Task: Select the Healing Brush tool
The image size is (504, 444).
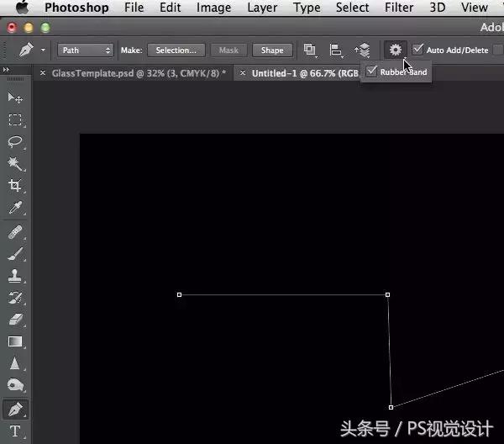Action: point(15,232)
